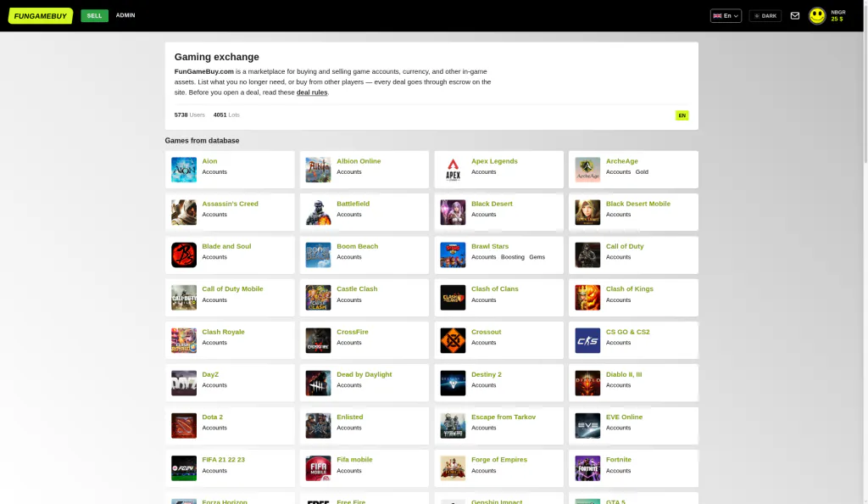Screen dimensions: 868x504
Task: Open Forge of Empires game link
Action: tap(498, 460)
